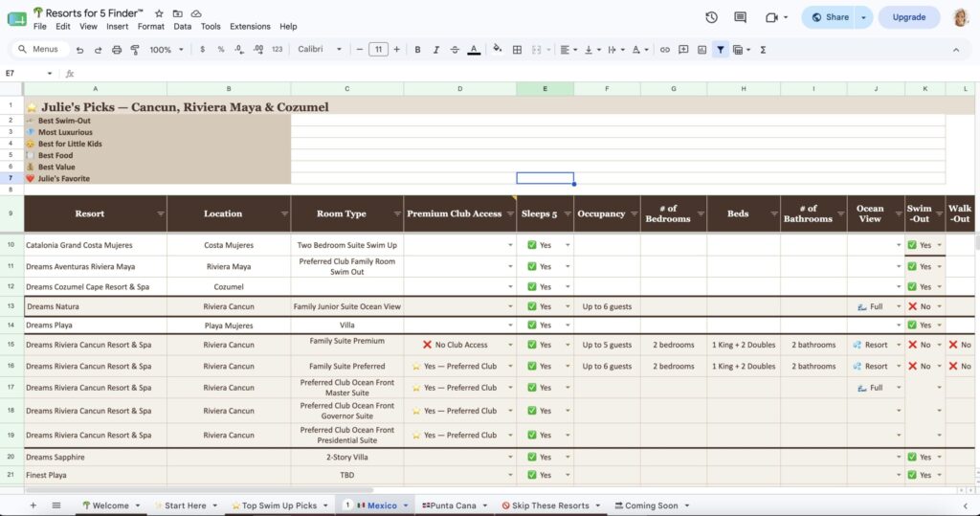The height and width of the screenshot is (516, 980).
Task: Open the fill color picker
Action: (x=497, y=50)
